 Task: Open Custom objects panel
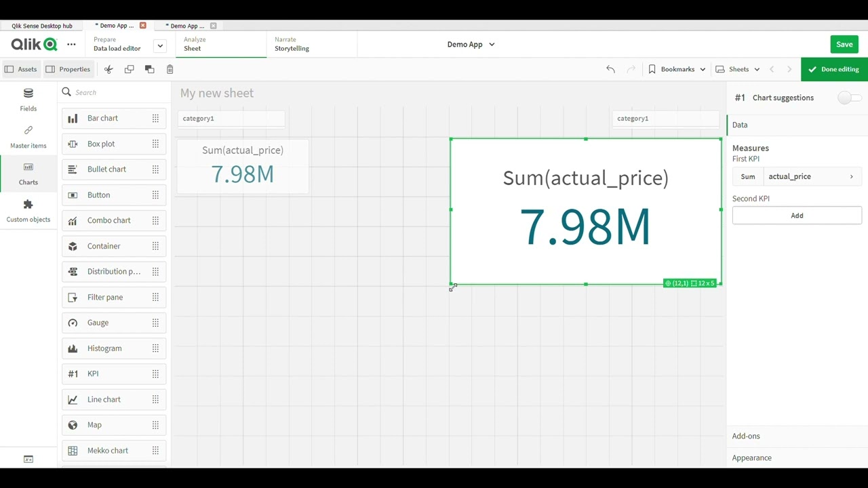[x=28, y=211]
